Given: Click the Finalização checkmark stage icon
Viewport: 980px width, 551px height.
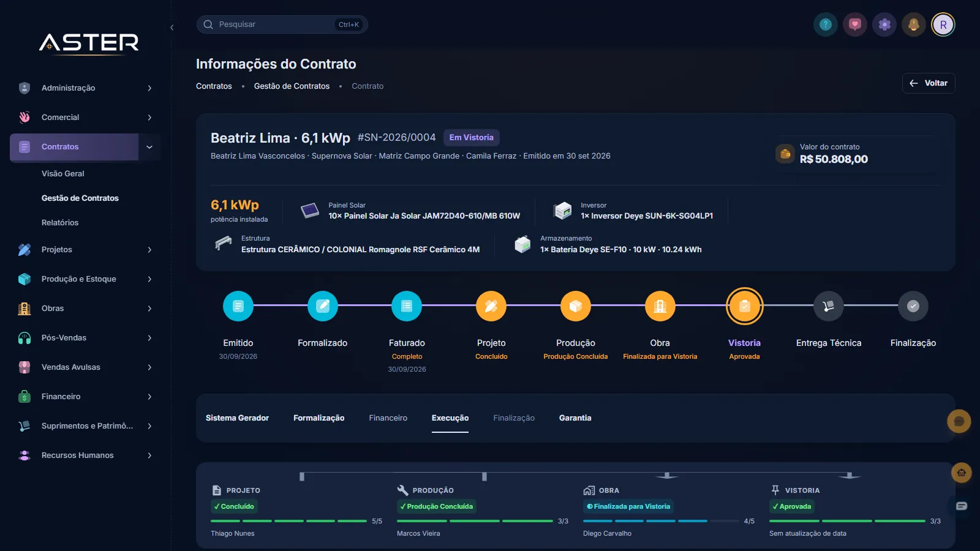Looking at the screenshot, I should [913, 306].
